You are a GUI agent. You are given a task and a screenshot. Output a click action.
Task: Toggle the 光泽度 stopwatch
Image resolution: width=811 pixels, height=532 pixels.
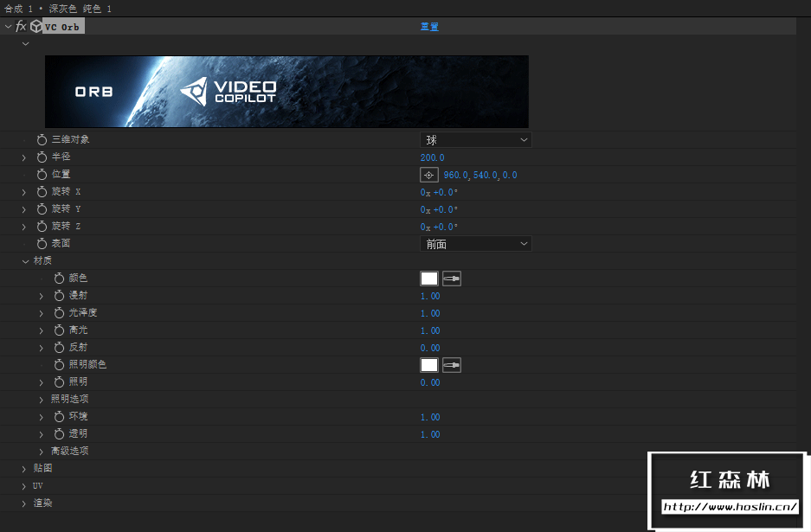(59, 313)
